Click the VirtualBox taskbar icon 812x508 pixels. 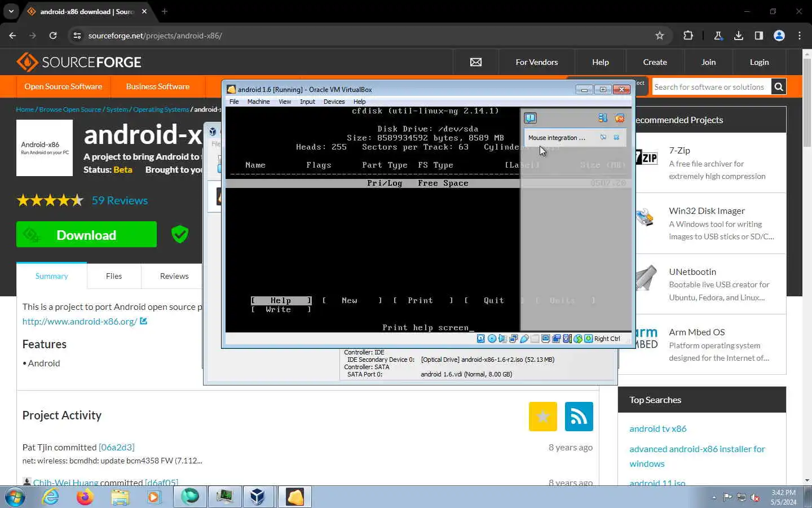pyautogui.click(x=258, y=497)
